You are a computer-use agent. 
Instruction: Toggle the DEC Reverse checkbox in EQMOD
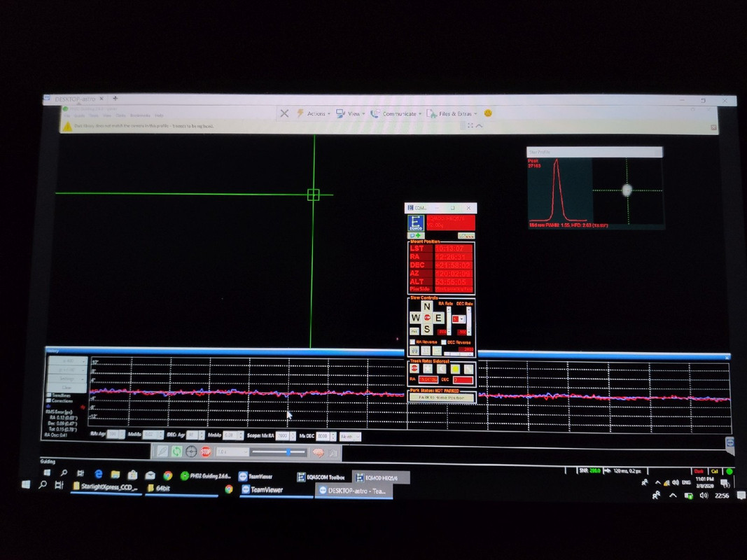tap(444, 342)
